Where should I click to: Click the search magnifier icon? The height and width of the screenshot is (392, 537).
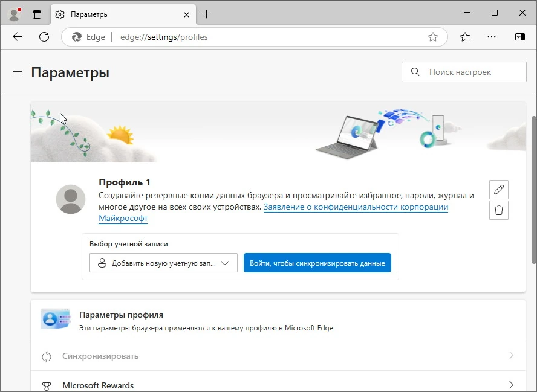[415, 72]
